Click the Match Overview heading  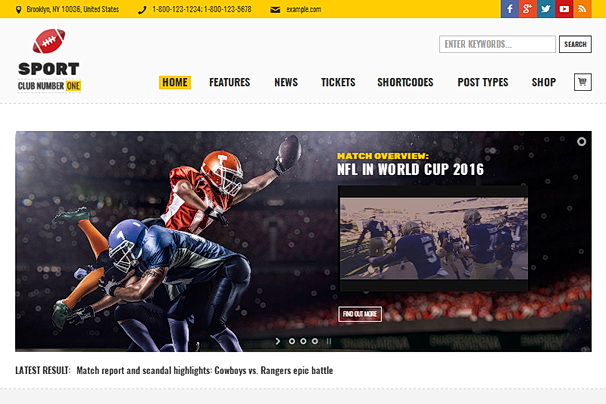[383, 156]
